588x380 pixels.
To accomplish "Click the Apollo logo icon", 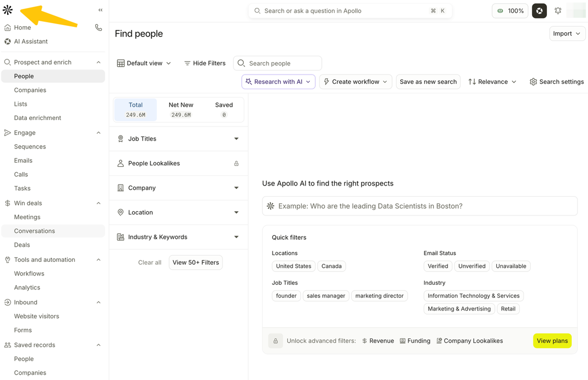I will 8,10.
